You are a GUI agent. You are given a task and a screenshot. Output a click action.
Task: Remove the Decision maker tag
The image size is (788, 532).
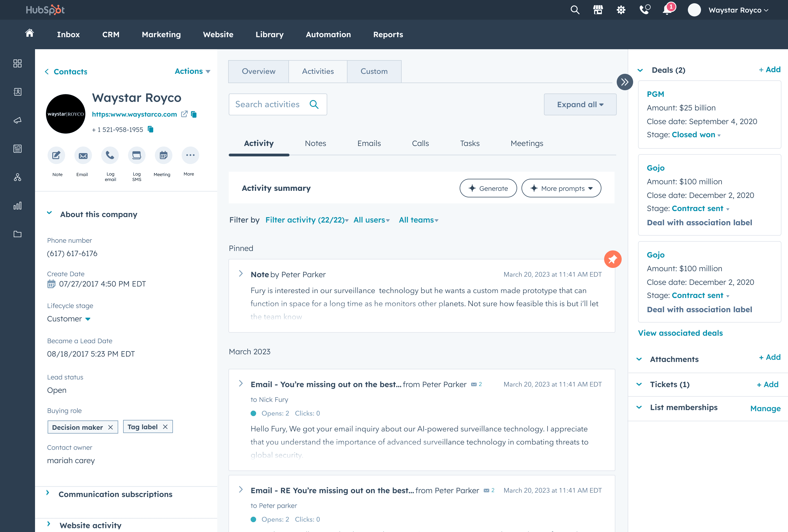(x=111, y=427)
